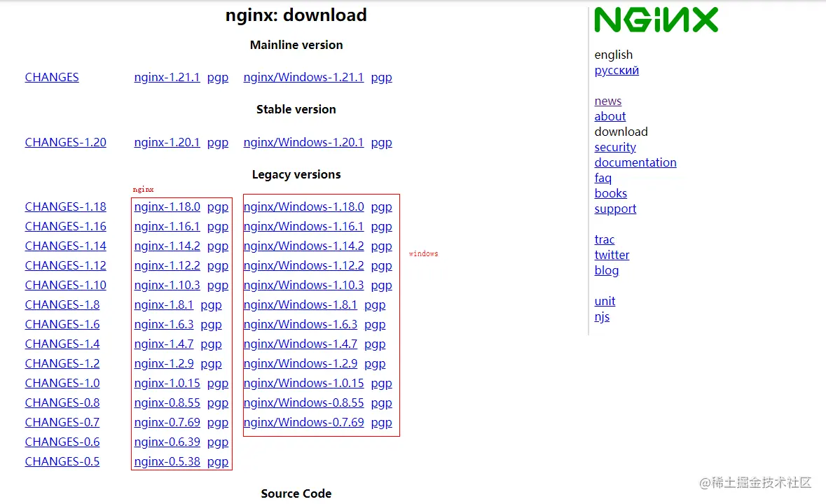Open the books page
The height and width of the screenshot is (504, 826).
pos(610,193)
